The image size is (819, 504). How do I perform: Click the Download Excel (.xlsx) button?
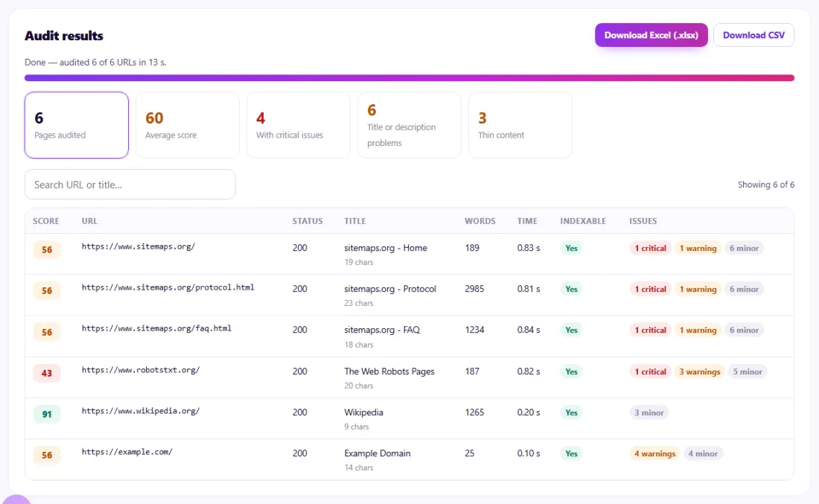click(651, 35)
